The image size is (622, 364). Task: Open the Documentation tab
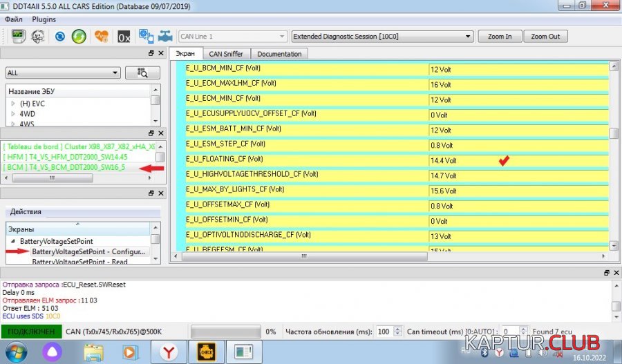[x=279, y=54]
